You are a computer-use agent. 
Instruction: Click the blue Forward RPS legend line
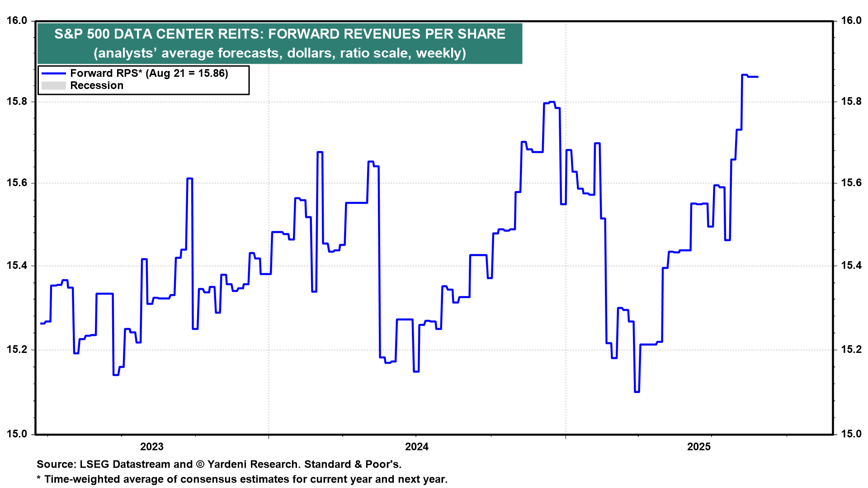click(53, 74)
